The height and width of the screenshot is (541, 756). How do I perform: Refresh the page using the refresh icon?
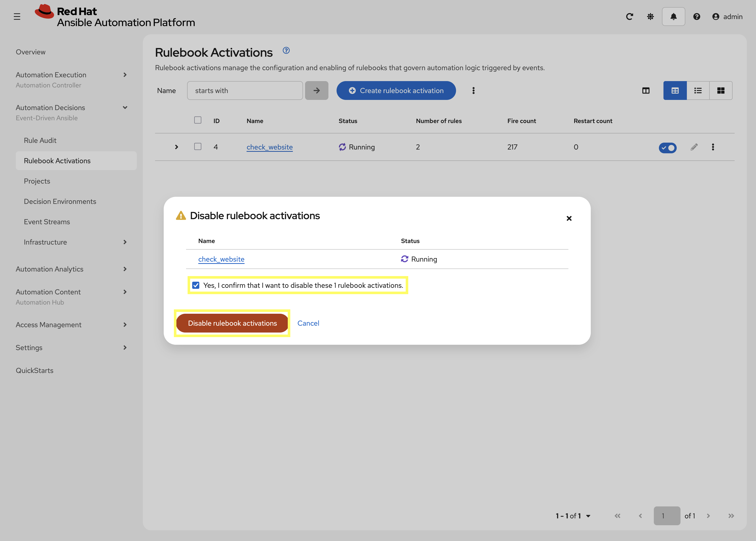630,16
